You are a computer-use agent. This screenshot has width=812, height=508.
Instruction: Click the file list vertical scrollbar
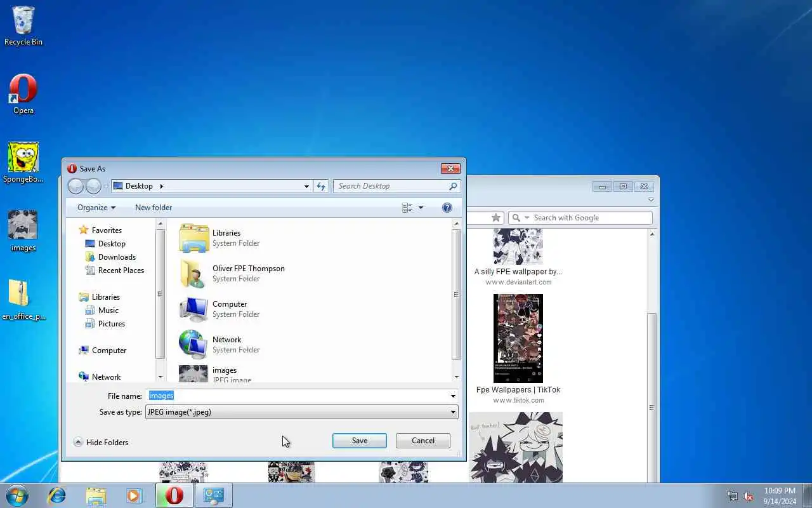coord(456,295)
